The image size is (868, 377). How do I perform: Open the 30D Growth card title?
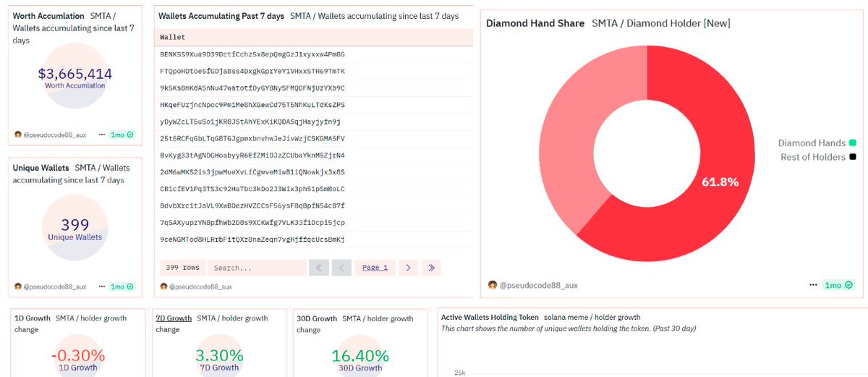[317, 318]
